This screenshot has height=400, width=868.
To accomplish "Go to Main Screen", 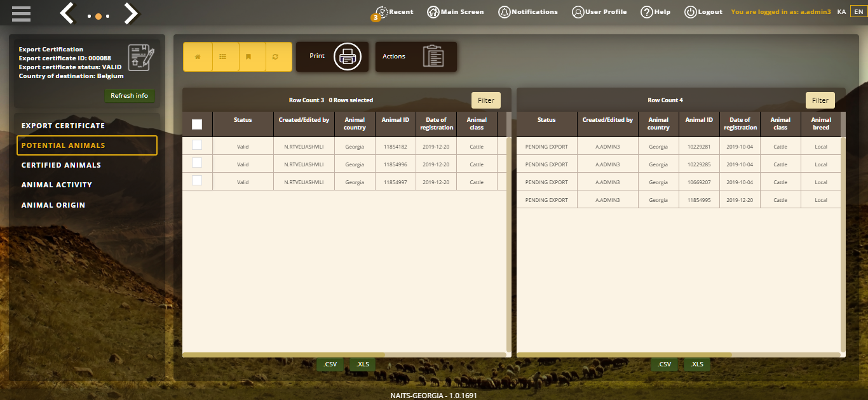I will click(456, 11).
